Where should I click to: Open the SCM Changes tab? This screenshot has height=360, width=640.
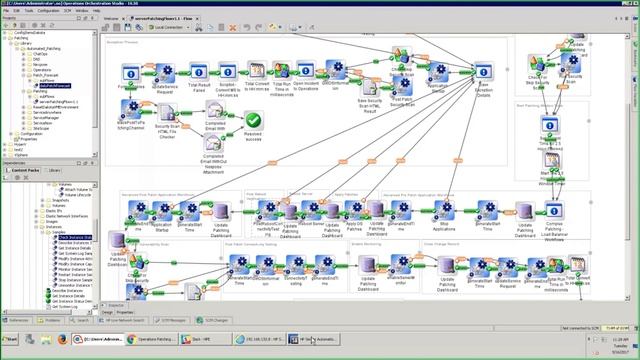[213, 320]
